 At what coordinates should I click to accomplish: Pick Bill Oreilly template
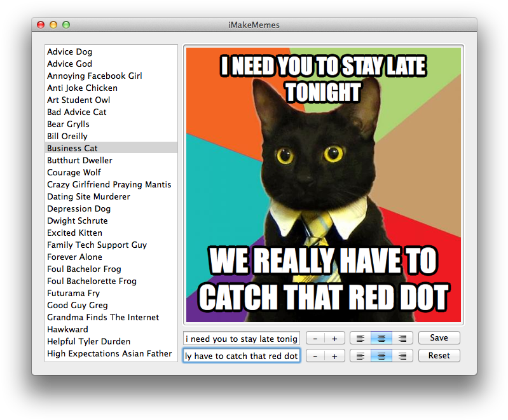[x=111, y=137]
